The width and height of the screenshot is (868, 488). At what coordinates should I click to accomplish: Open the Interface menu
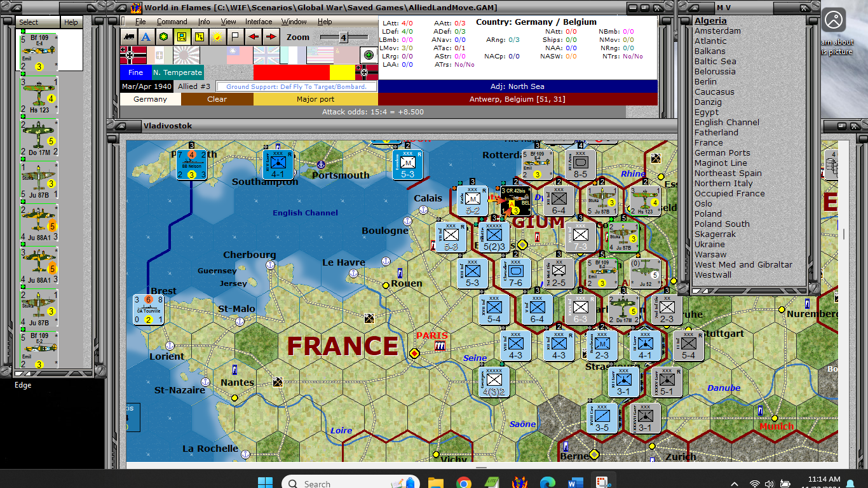pyautogui.click(x=259, y=22)
